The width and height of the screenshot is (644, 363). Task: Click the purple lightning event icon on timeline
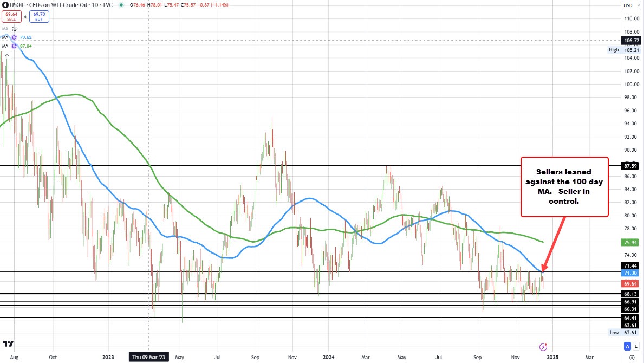(x=543, y=346)
